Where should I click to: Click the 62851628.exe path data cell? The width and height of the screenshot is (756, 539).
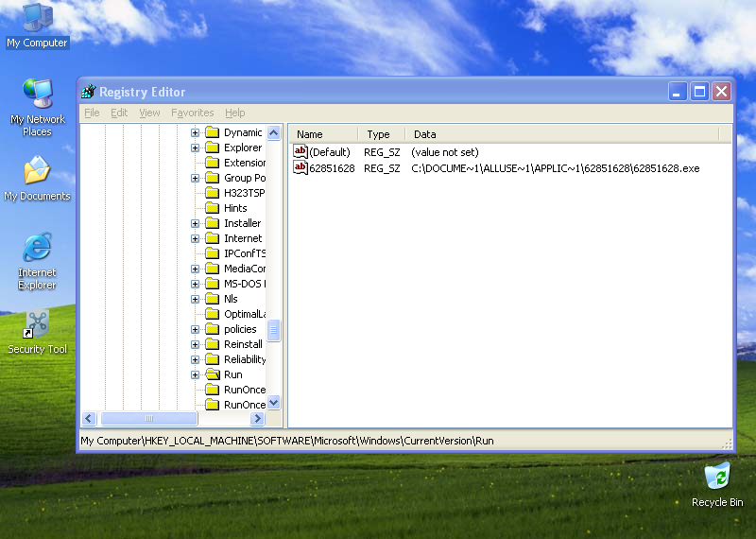555,168
